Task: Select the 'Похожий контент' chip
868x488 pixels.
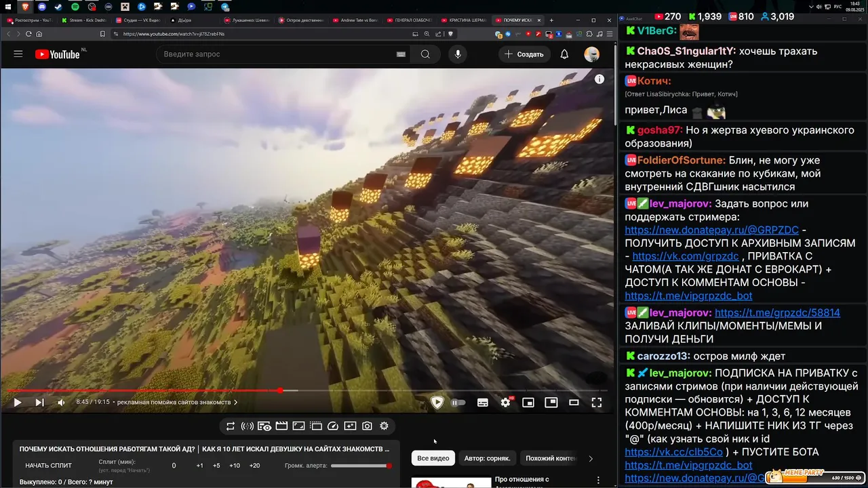Action: pyautogui.click(x=550, y=458)
